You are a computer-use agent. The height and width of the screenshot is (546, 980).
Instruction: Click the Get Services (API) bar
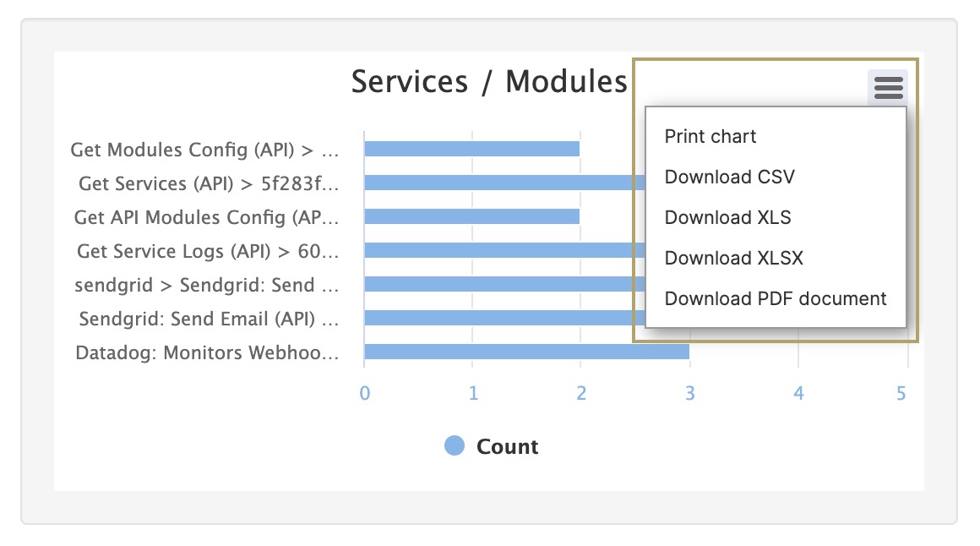click(505, 183)
